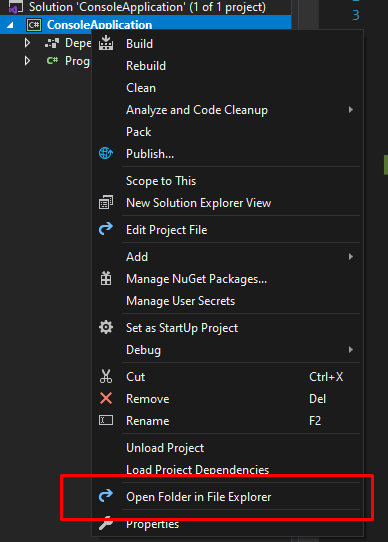This screenshot has height=542, width=388.
Task: Click the Edit Project File arrow icon
Action: (106, 229)
